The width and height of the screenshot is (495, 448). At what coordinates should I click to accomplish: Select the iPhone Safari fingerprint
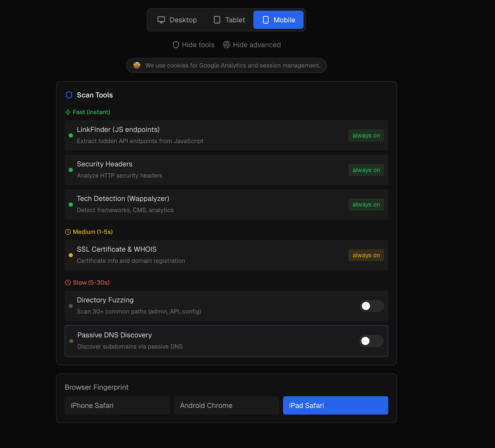point(117,405)
